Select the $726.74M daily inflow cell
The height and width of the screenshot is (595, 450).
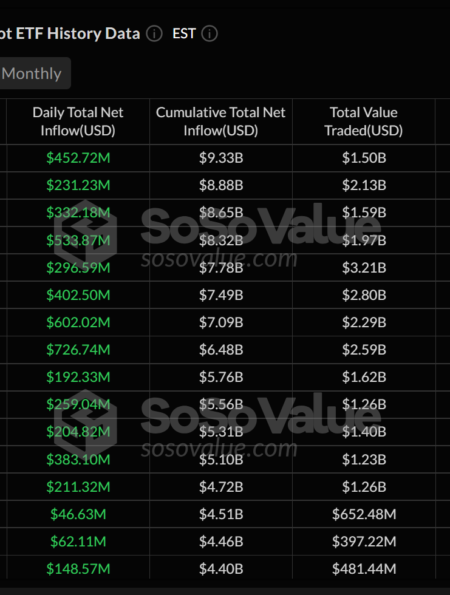click(78, 349)
